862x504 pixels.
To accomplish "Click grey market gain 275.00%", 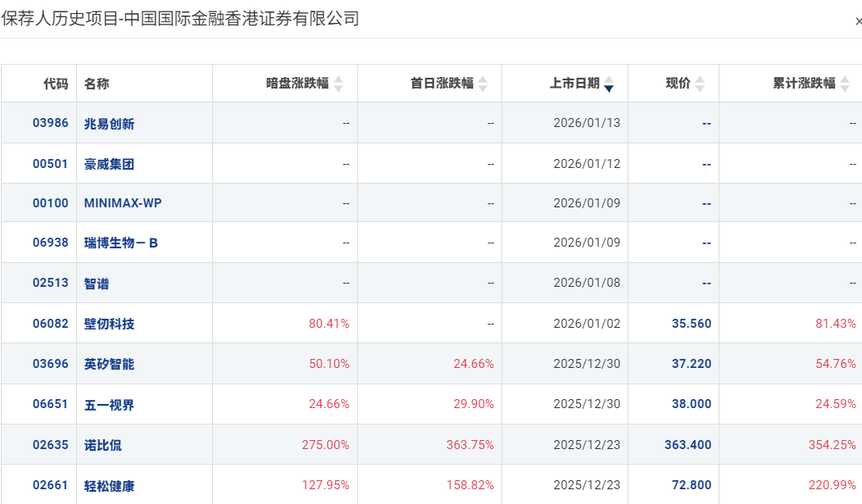I will tap(325, 445).
